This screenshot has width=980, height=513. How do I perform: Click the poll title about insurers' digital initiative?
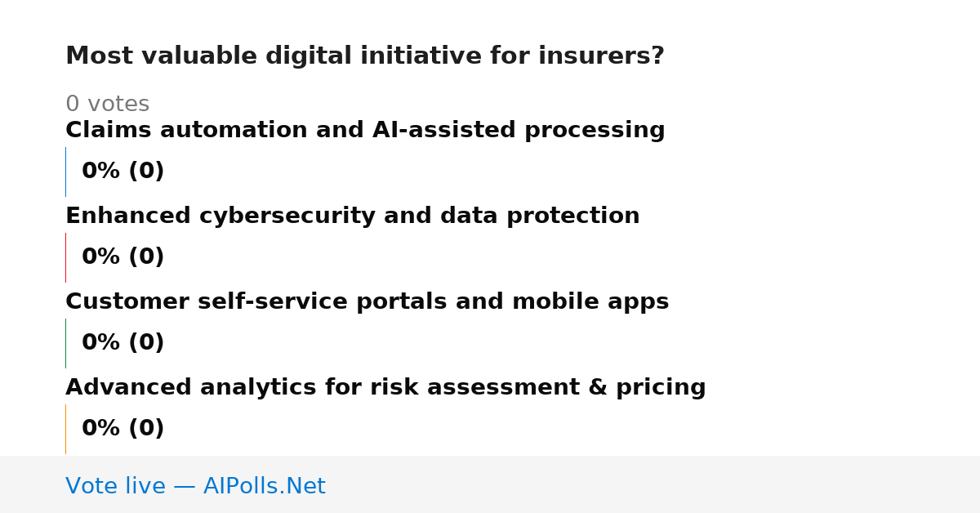[x=365, y=56]
